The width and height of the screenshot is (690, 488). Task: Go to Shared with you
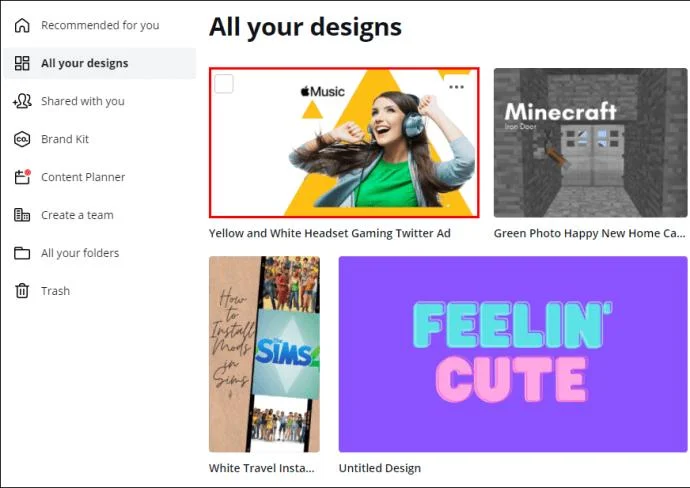[100, 101]
